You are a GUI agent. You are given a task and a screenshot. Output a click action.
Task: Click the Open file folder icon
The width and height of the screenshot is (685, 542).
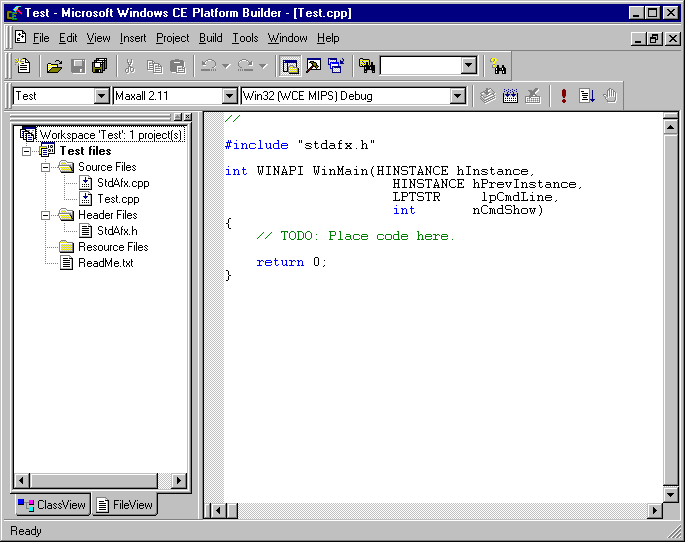pos(55,66)
